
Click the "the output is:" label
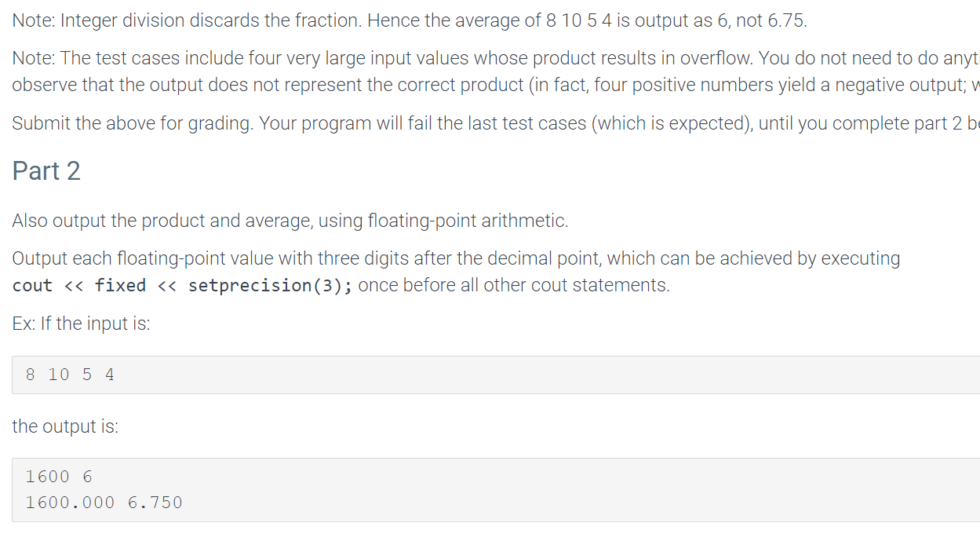(x=65, y=426)
